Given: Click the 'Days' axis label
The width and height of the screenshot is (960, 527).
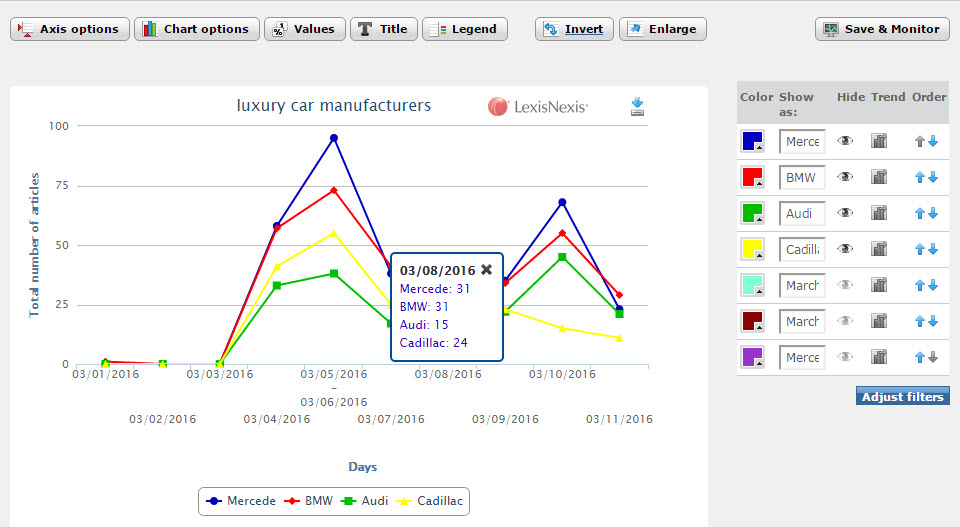Looking at the screenshot, I should (362, 466).
